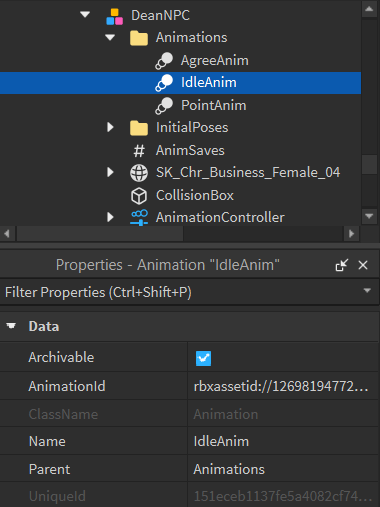Select the AnimationController label

pos(220,218)
